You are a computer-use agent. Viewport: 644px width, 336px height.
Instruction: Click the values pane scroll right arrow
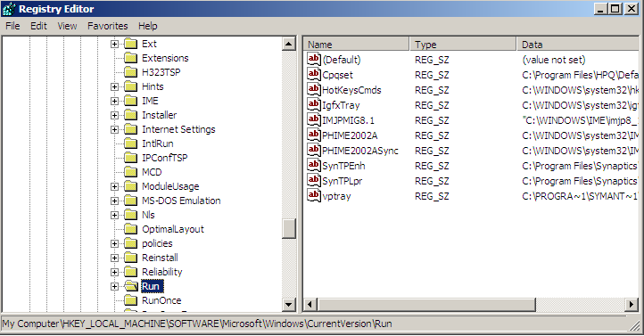[632, 305]
